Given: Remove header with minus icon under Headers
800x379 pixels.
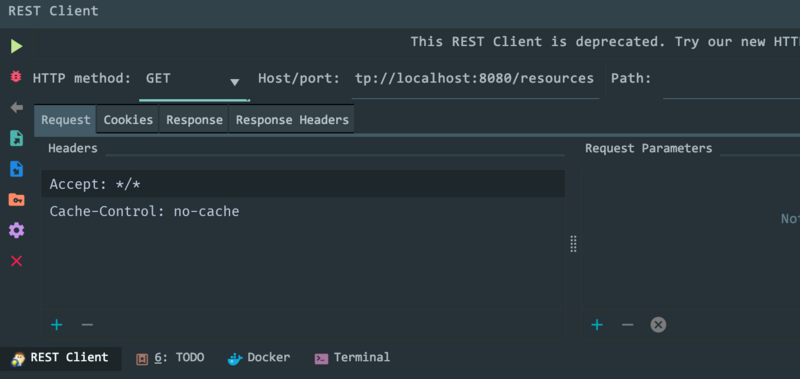Looking at the screenshot, I should (x=87, y=325).
